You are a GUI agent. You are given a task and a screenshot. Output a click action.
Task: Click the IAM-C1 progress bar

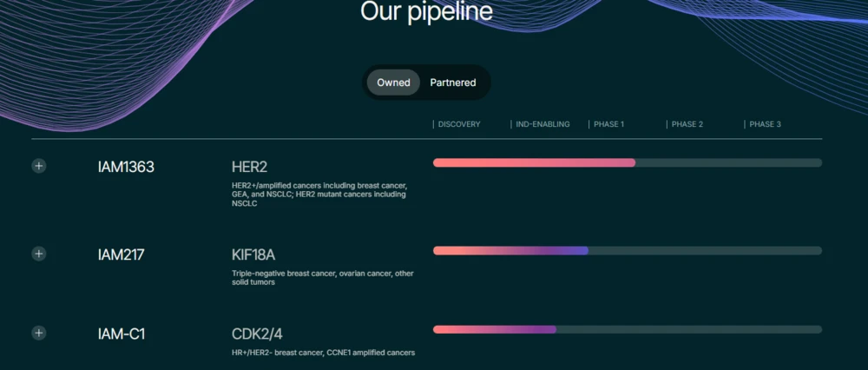628,329
